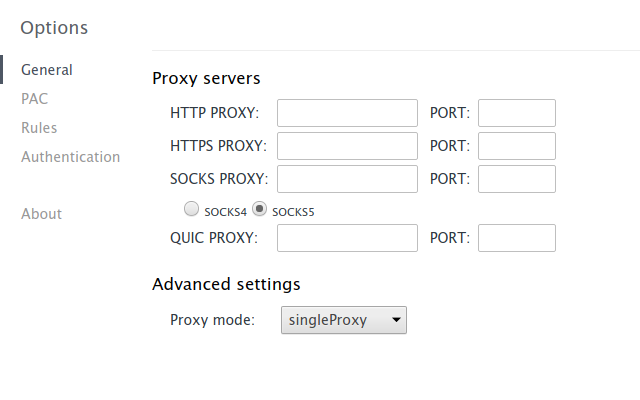The width and height of the screenshot is (640, 400).
Task: Click the QUIC PROXY port field
Action: [517, 238]
